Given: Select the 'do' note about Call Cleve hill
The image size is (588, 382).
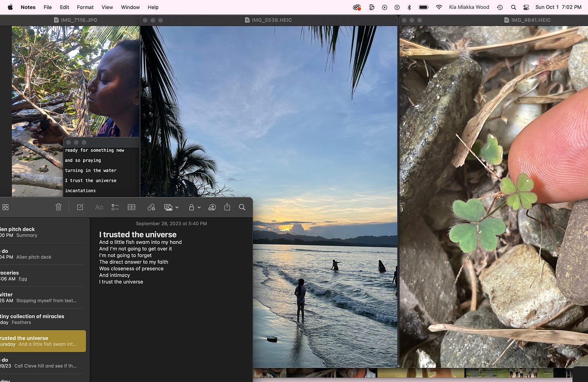Looking at the screenshot, I should coord(42,363).
